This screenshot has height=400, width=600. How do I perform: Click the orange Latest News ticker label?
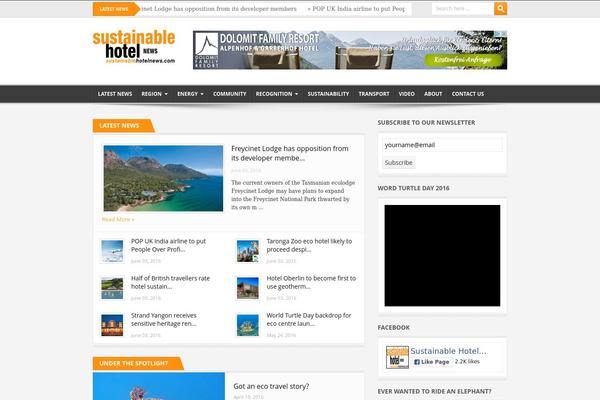coord(116,9)
